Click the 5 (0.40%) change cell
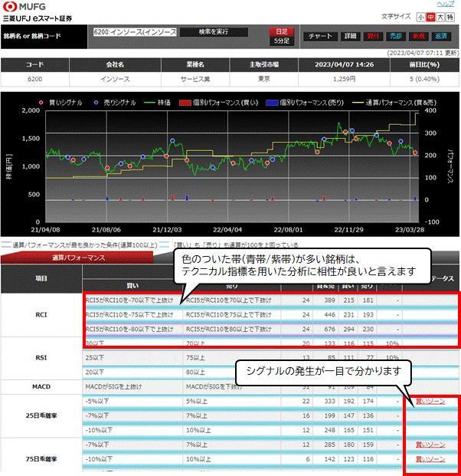The height and width of the screenshot is (476, 461). (x=424, y=79)
